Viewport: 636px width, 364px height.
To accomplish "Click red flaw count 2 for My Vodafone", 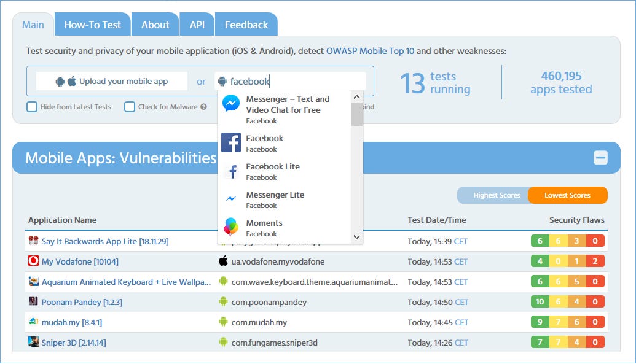I will click(595, 261).
